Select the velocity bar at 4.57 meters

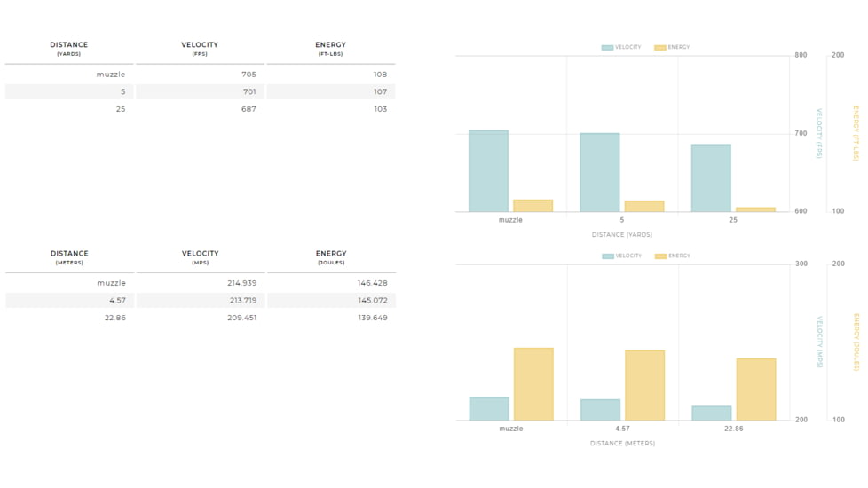600,409
